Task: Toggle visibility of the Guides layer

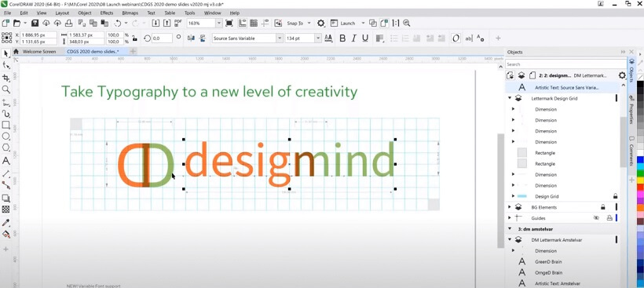Action: click(596, 218)
